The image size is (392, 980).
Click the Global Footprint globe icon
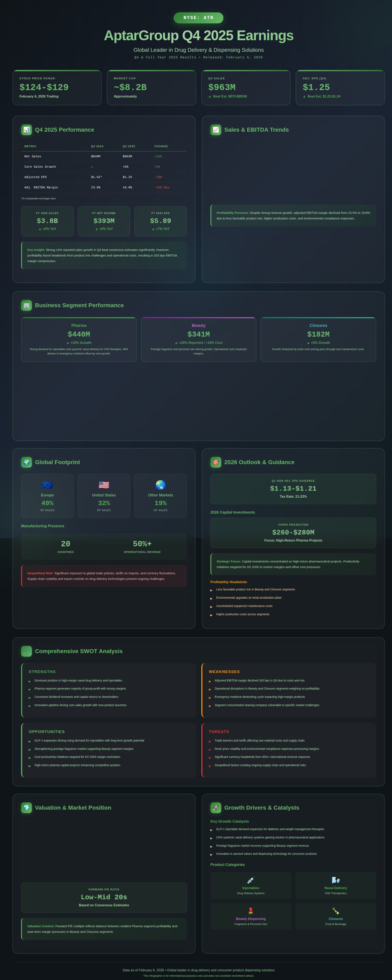point(26,462)
